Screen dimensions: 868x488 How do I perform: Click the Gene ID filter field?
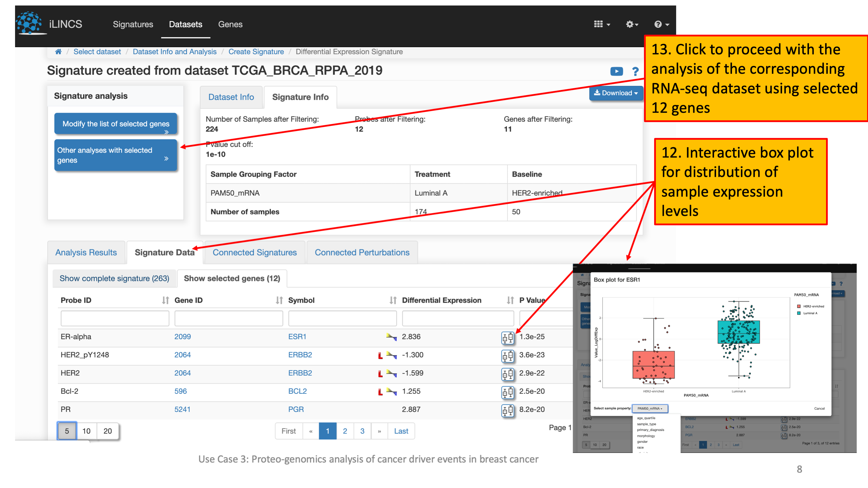pyautogui.click(x=228, y=318)
